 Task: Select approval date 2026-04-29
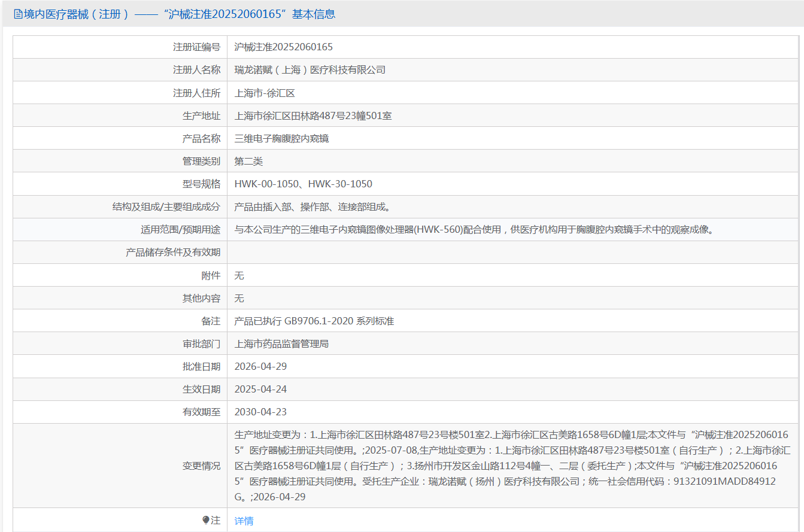click(x=261, y=366)
